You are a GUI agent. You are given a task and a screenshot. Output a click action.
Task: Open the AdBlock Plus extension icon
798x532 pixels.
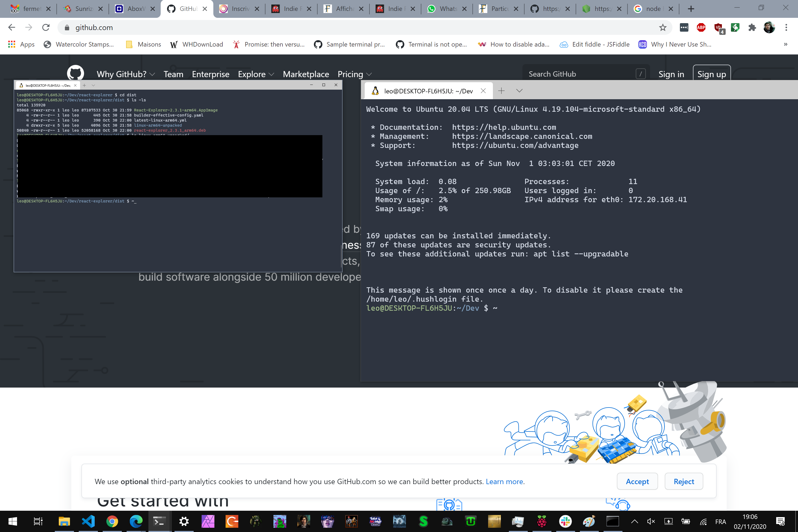pos(701,27)
